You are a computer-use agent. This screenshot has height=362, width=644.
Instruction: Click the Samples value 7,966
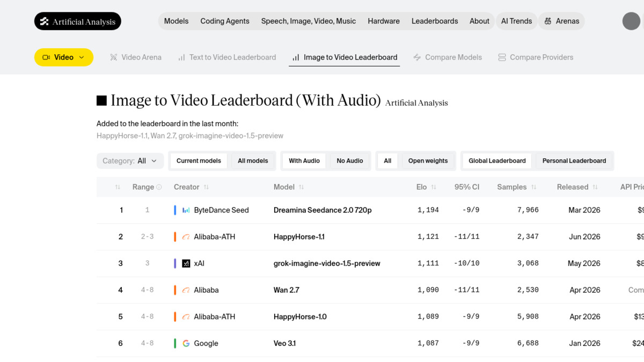528,210
